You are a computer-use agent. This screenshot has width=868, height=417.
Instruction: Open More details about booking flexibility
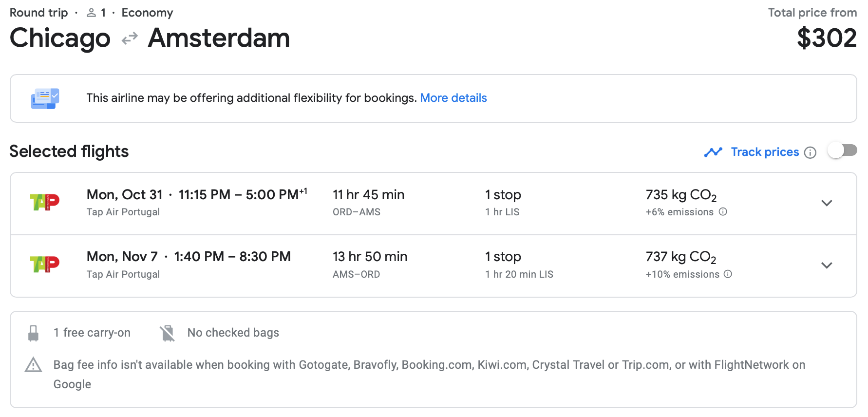453,98
